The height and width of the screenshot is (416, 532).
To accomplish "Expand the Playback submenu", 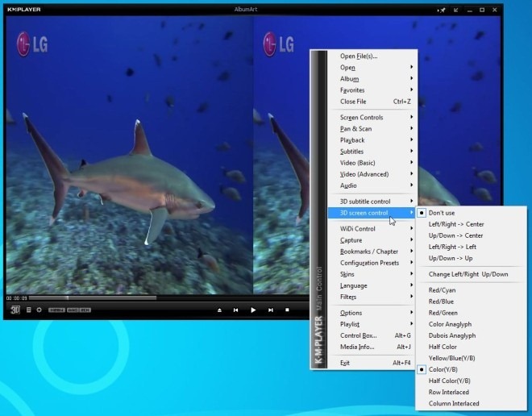I will tap(372, 140).
